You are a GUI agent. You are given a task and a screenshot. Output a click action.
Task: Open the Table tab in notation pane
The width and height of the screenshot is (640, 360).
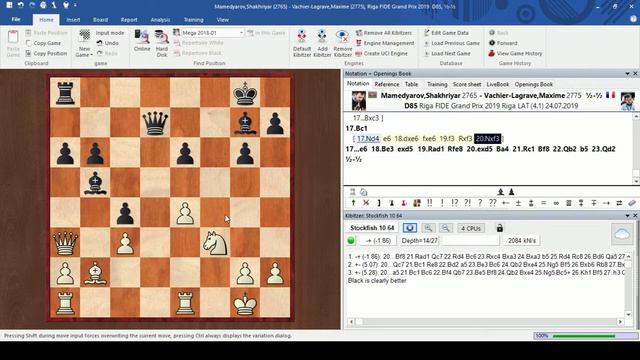click(x=411, y=84)
